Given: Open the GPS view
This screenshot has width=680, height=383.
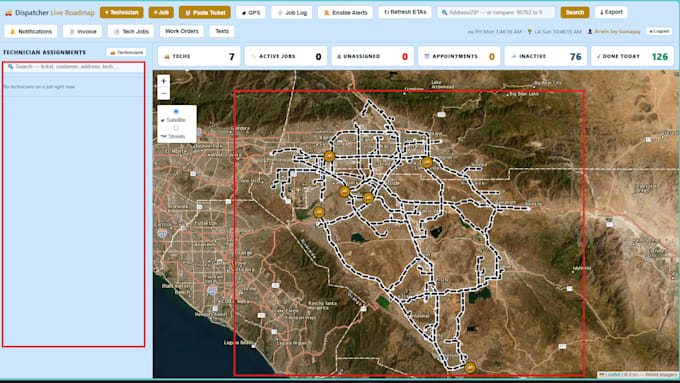Looking at the screenshot, I should 251,13.
